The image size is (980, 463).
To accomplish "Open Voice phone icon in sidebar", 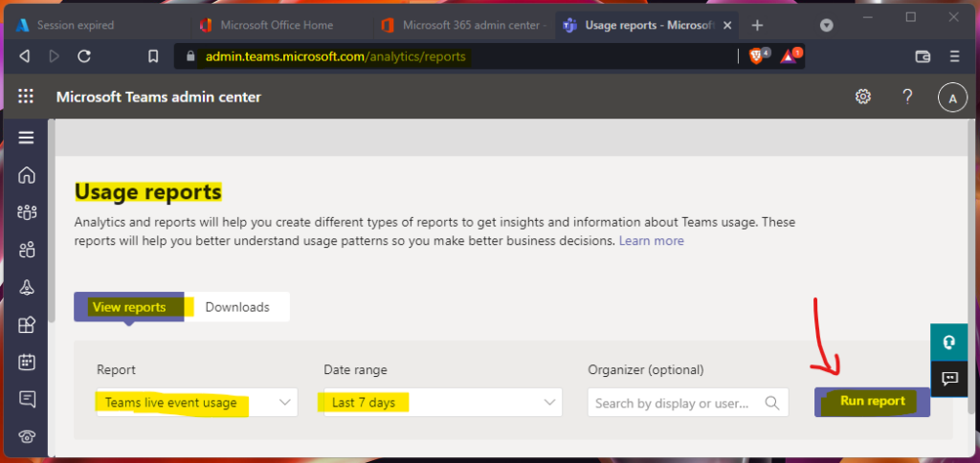I will (26, 437).
